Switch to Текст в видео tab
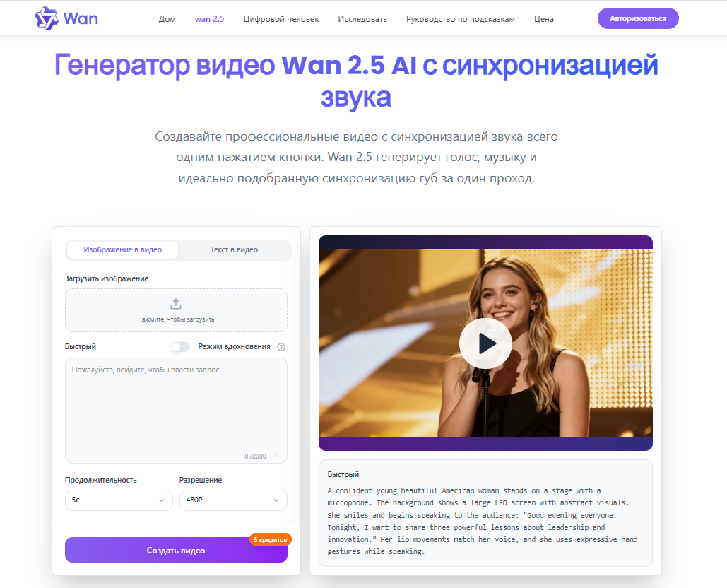This screenshot has height=588, width=727. click(234, 249)
